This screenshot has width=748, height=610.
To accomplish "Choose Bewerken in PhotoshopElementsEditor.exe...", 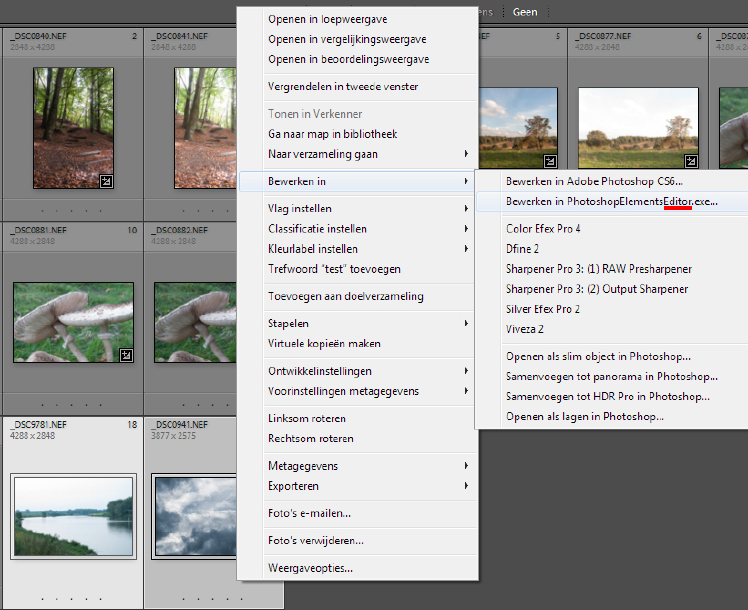I will point(613,201).
